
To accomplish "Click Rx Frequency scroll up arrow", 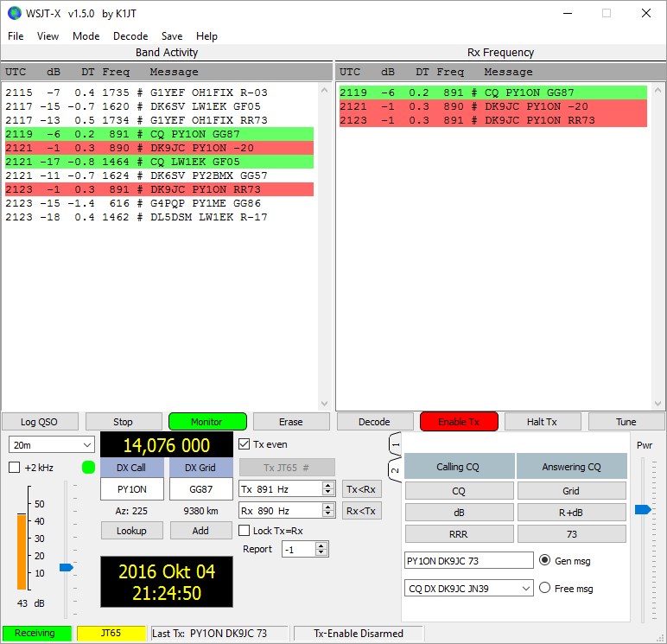I will (x=658, y=90).
